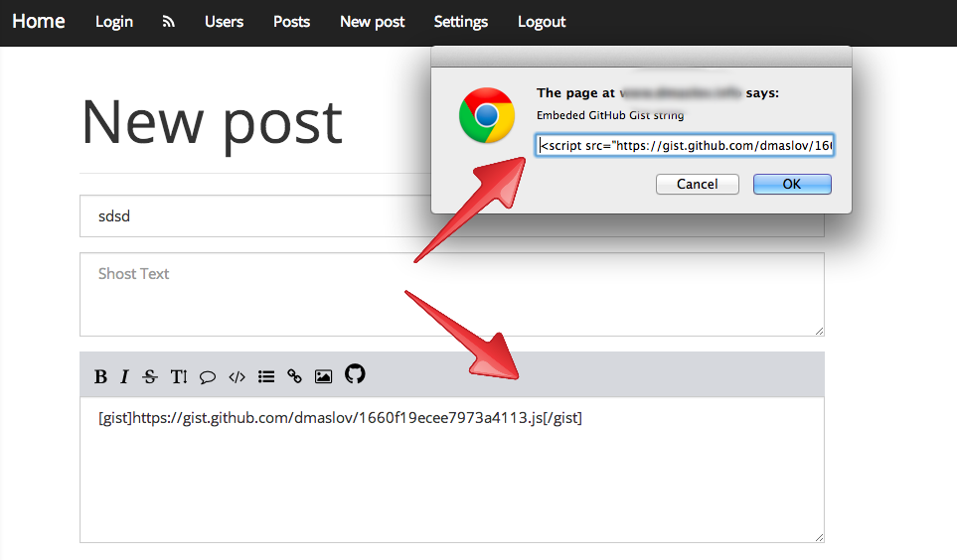Click the body textarea resize handle
The image size is (957, 560).
[819, 537]
